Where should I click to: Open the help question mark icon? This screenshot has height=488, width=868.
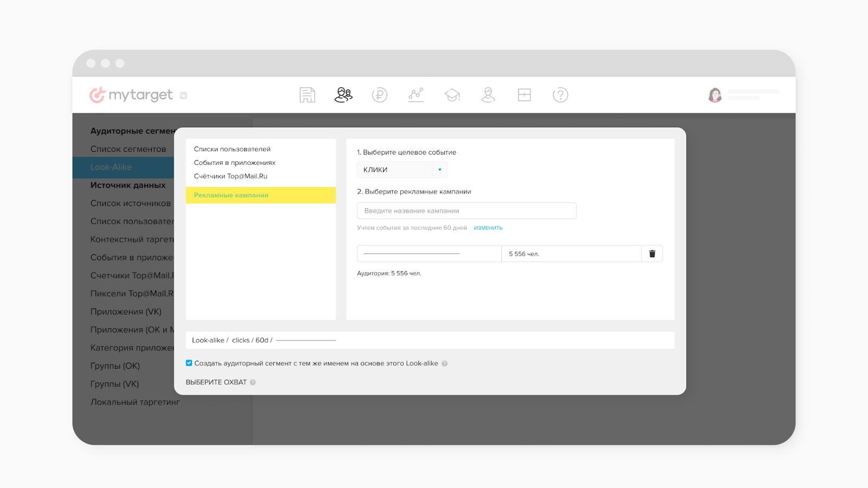(560, 95)
